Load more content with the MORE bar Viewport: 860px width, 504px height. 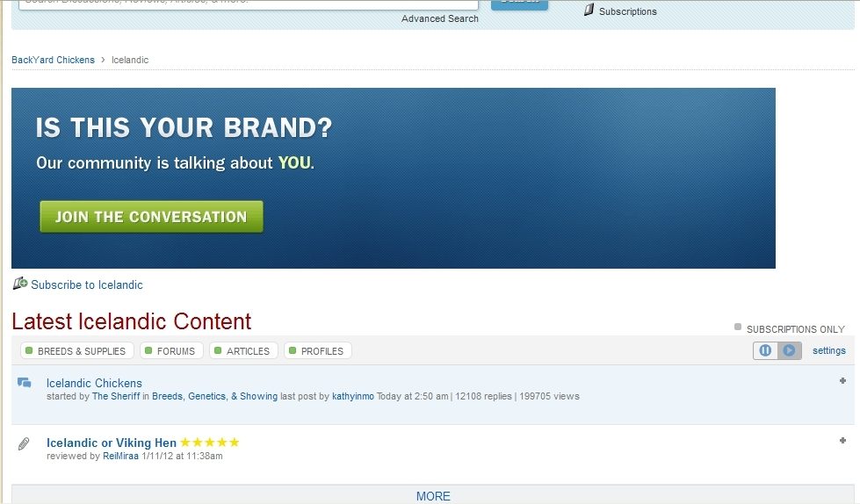[x=433, y=496]
